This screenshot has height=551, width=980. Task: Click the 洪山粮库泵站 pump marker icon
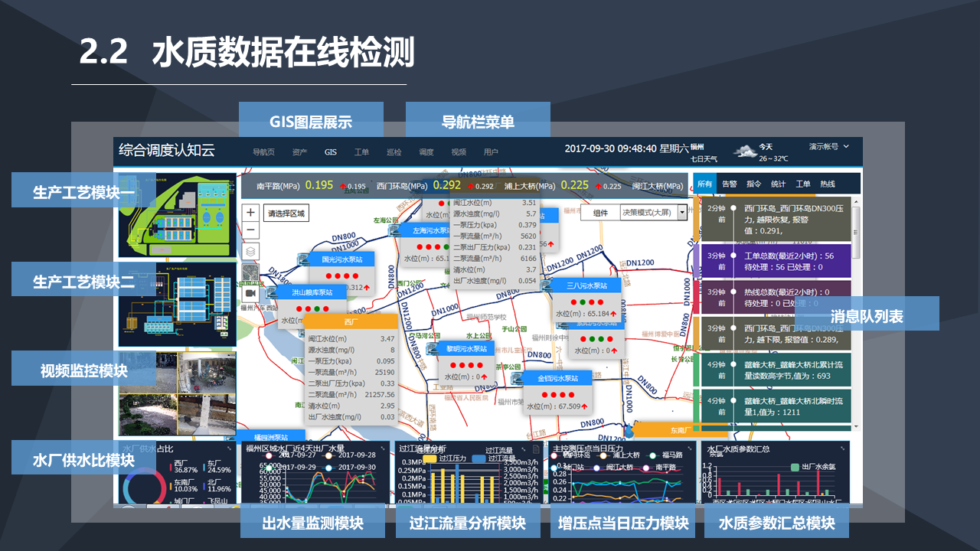[x=273, y=293]
